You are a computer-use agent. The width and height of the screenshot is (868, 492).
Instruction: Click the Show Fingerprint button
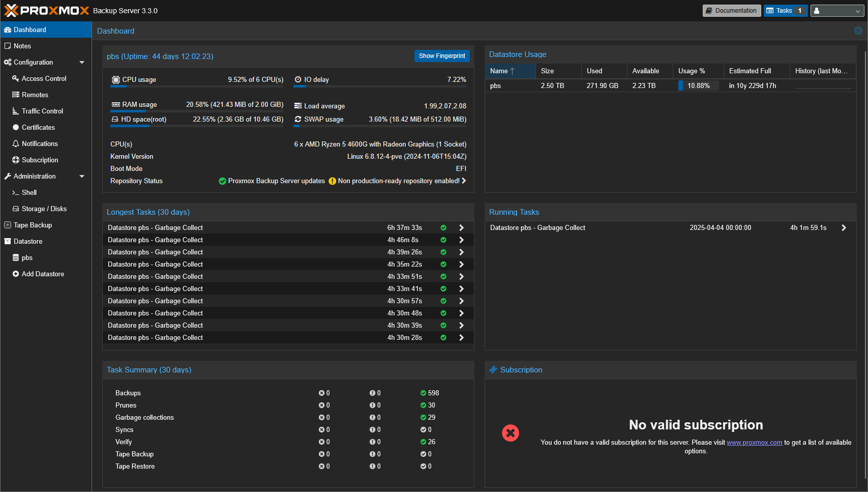click(x=441, y=56)
